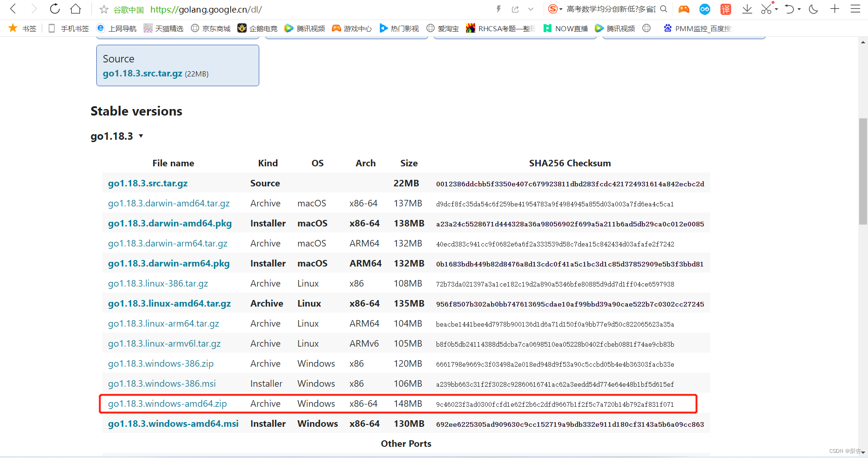The height and width of the screenshot is (458, 868).
Task: Expand the screenshot tool dropdown arrow
Action: (776, 9)
